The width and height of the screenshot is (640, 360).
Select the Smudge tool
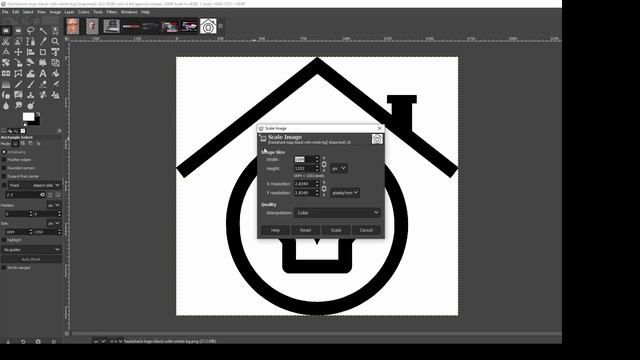point(18,106)
